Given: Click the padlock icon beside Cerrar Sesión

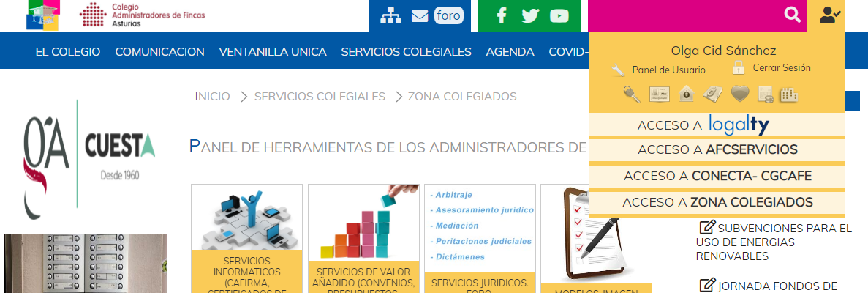Looking at the screenshot, I should (x=739, y=67).
